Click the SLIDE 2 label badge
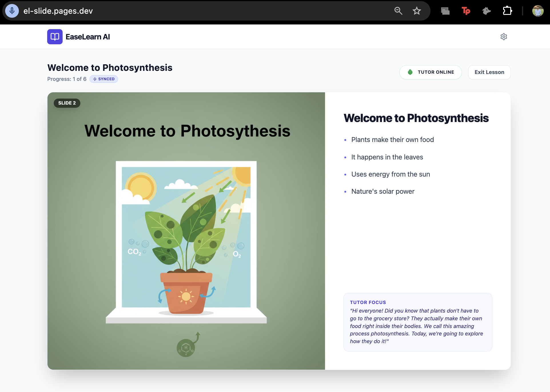 click(67, 103)
